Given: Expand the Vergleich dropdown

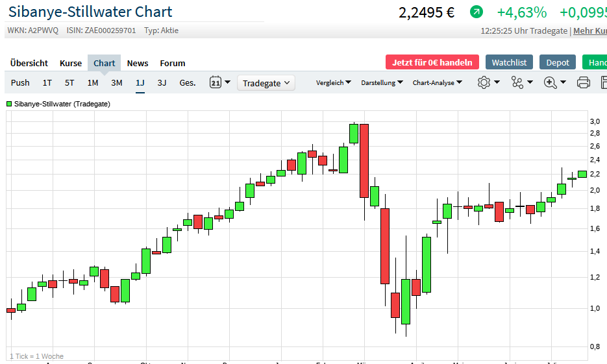Looking at the screenshot, I should (x=333, y=82).
